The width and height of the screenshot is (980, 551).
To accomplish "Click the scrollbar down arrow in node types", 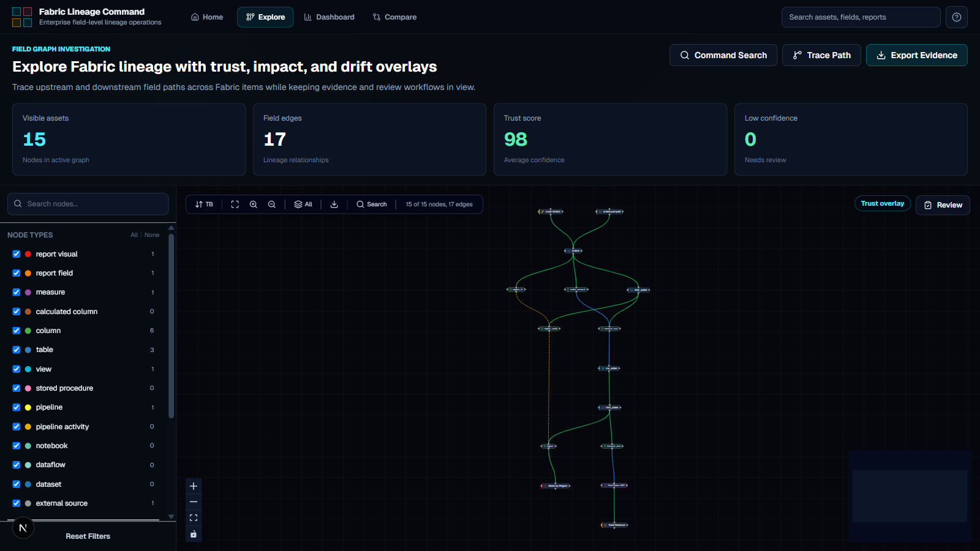I will [171, 517].
